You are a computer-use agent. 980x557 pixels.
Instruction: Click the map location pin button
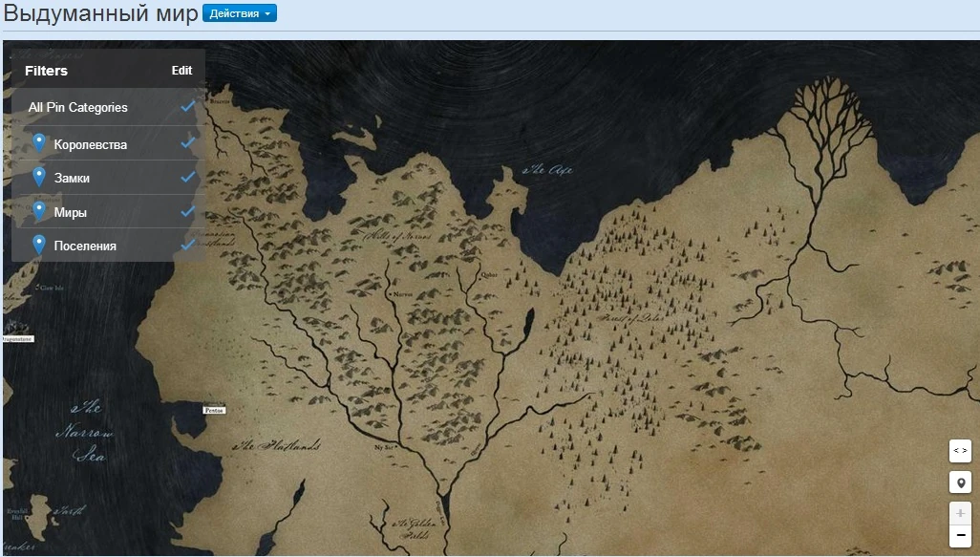pyautogui.click(x=960, y=482)
